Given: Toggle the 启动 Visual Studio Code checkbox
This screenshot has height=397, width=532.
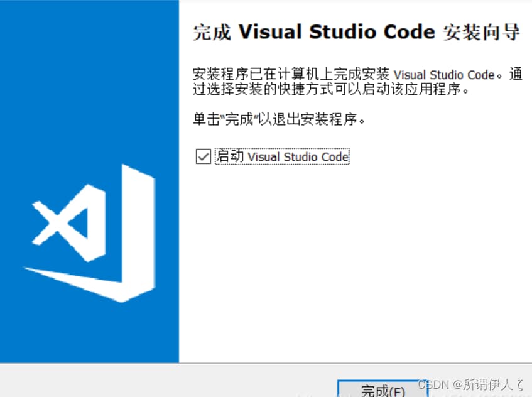Looking at the screenshot, I should (203, 156).
